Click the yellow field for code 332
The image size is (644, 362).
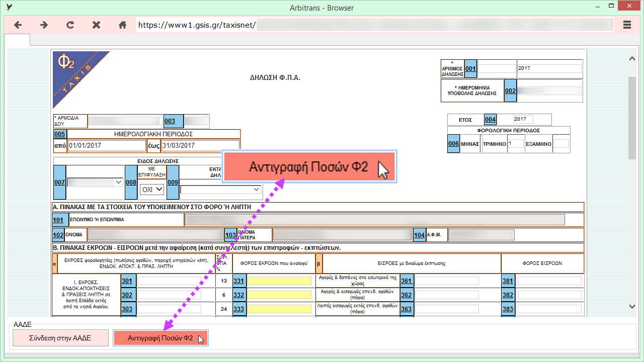tap(279, 295)
